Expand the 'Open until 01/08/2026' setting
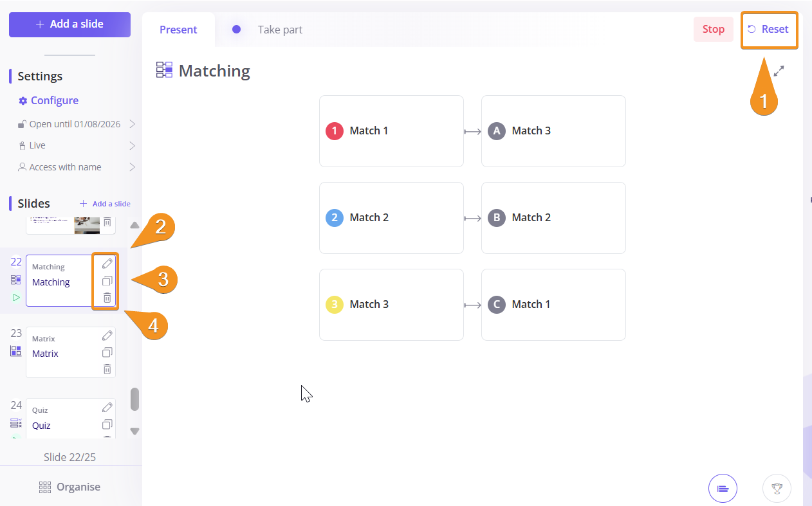 [x=77, y=124]
